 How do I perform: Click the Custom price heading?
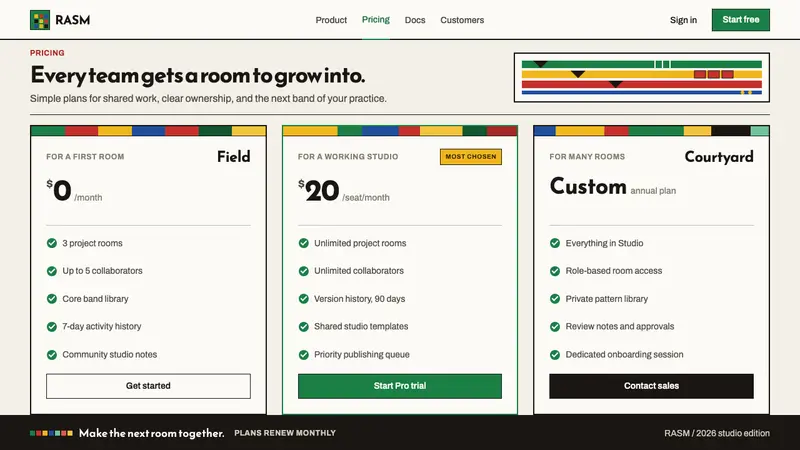click(588, 186)
